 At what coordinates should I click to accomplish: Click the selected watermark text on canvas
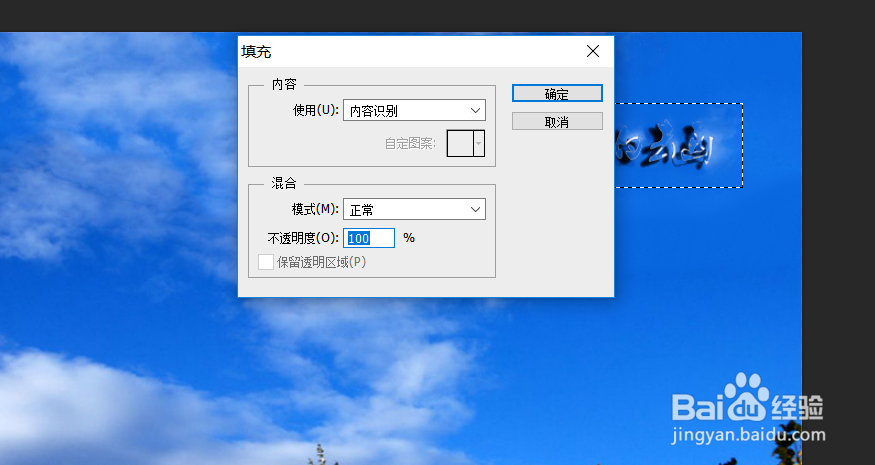click(x=664, y=146)
